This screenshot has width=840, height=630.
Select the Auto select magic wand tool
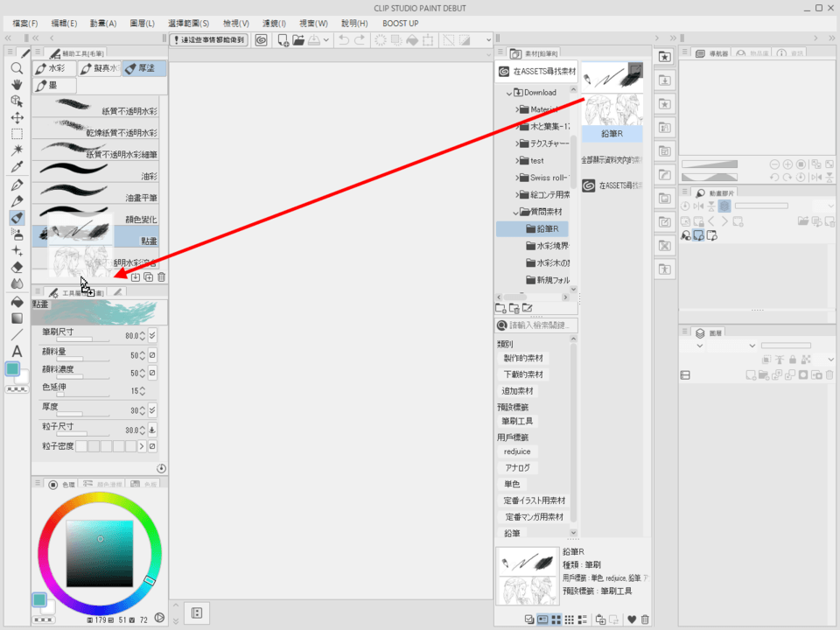(17, 150)
